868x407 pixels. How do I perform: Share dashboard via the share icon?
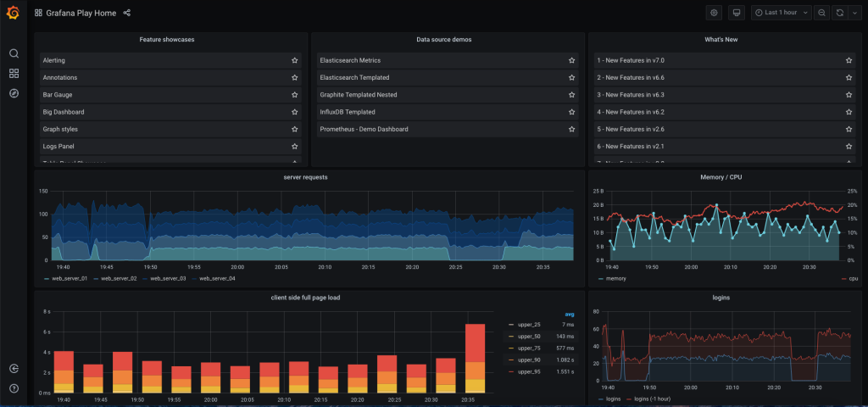pyautogui.click(x=127, y=13)
